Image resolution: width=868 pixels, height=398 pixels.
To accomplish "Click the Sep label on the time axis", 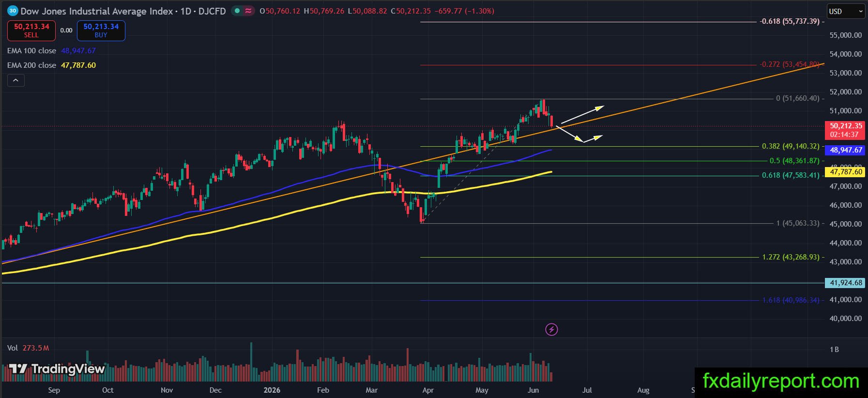I will click(54, 390).
